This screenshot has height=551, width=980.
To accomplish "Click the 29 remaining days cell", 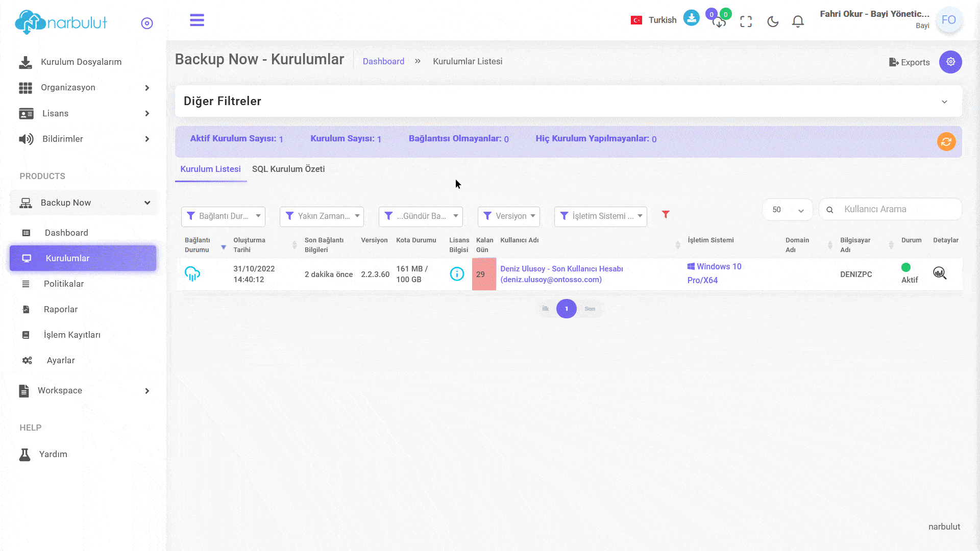I will tap(484, 274).
